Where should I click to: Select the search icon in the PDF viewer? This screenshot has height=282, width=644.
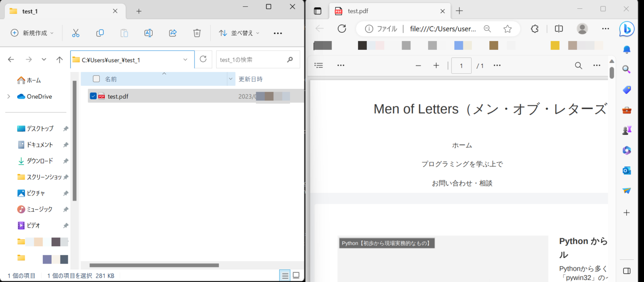pos(578,65)
